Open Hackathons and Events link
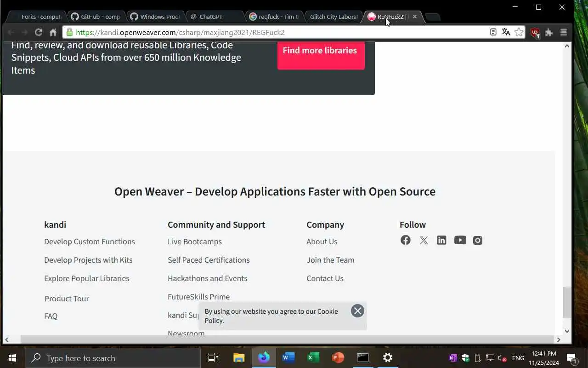 pyautogui.click(x=208, y=278)
